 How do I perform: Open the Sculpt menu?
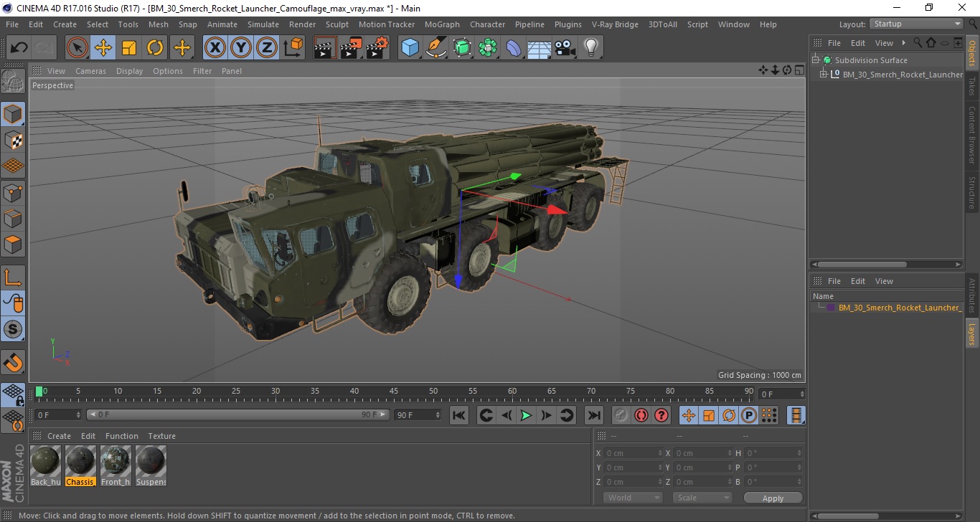tap(337, 24)
